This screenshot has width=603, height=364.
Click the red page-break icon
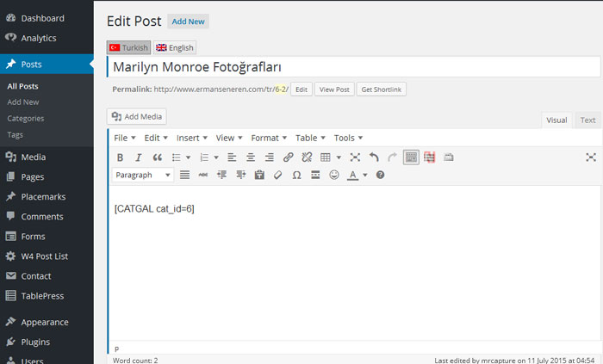(x=430, y=157)
